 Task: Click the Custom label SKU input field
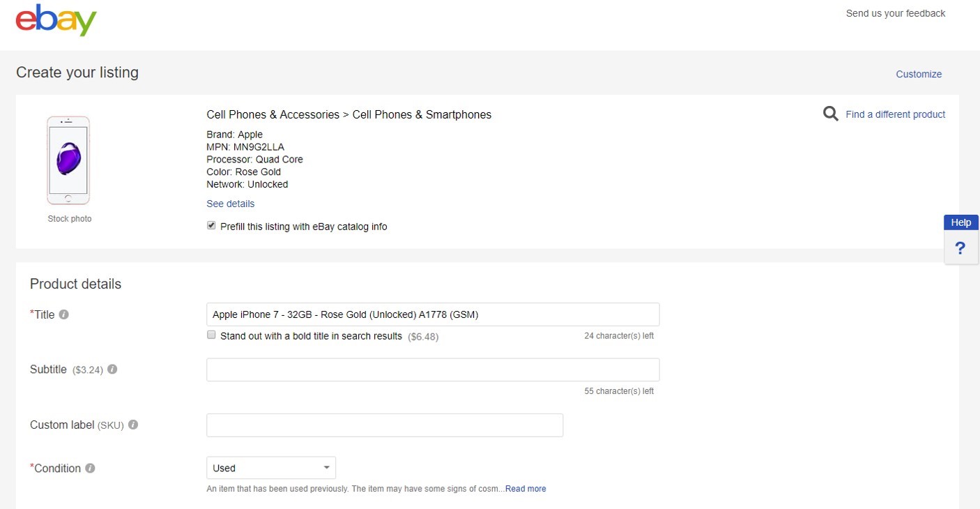[x=385, y=425]
